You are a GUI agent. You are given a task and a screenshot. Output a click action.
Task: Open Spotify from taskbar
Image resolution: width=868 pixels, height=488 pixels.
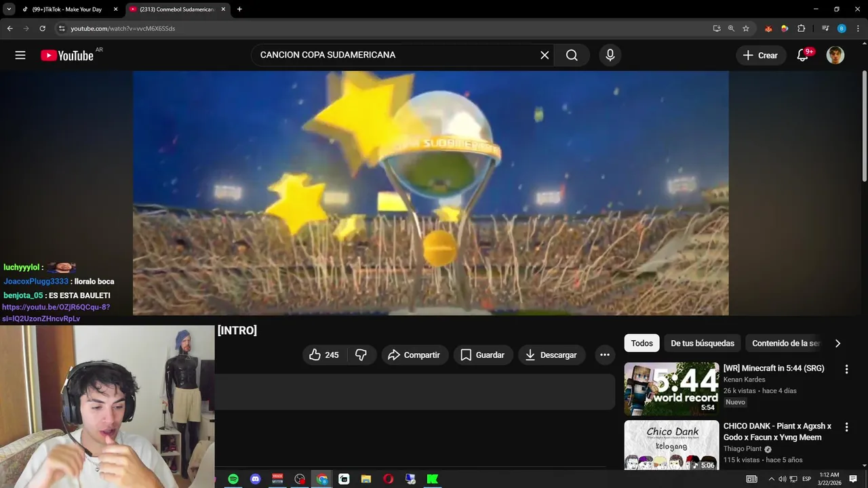(x=233, y=479)
